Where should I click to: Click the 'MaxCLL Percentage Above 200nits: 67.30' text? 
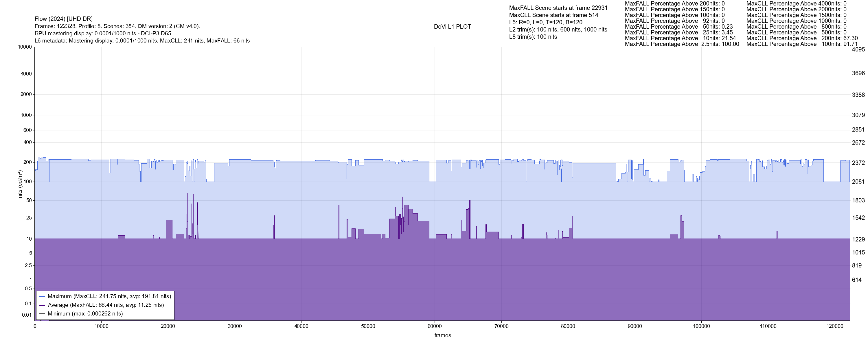click(802, 38)
